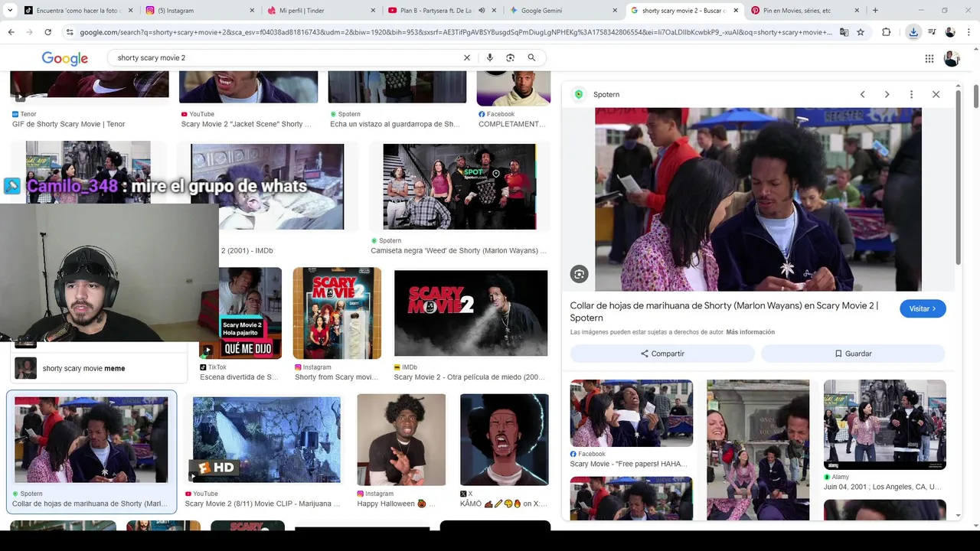Click the Visitar button
This screenshot has width=980, height=551.
(x=923, y=308)
